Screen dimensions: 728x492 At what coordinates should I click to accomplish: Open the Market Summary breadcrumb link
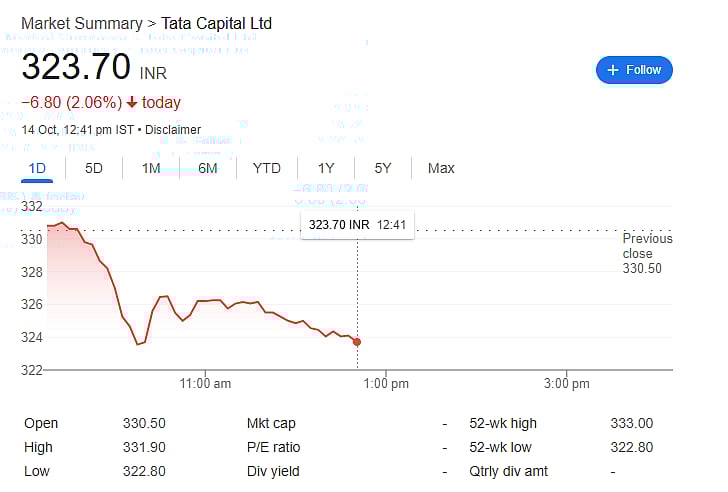tap(81, 23)
